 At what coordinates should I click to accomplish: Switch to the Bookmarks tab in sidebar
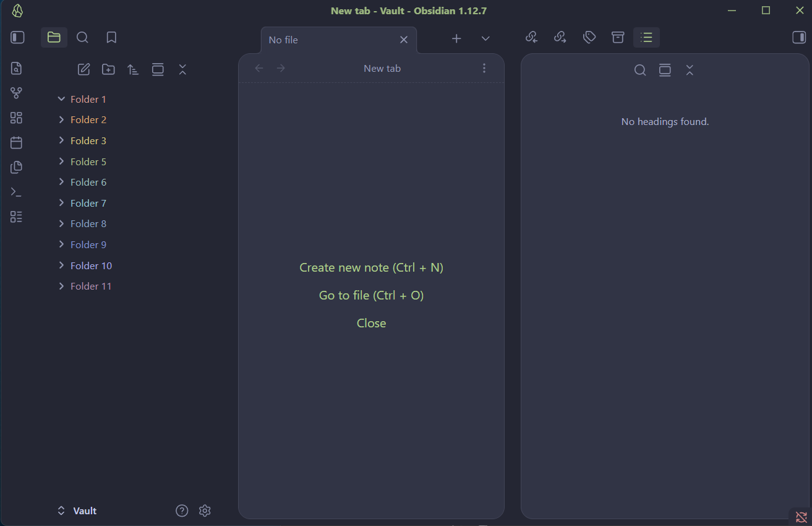pos(111,38)
